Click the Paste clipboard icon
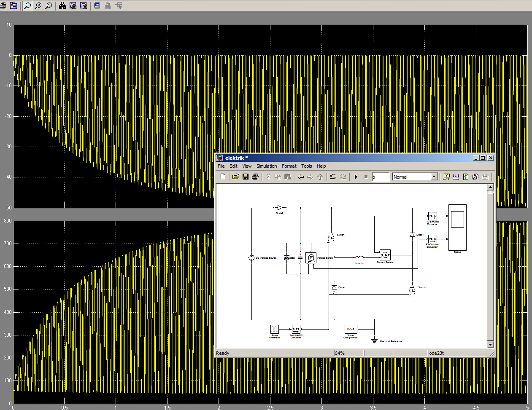The width and height of the screenshot is (532, 410). coord(288,177)
